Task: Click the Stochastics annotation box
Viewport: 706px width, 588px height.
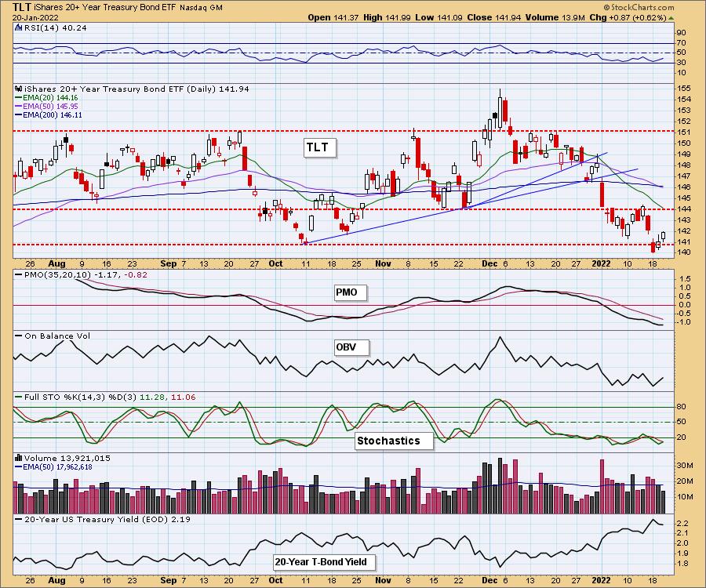Action: click(394, 441)
